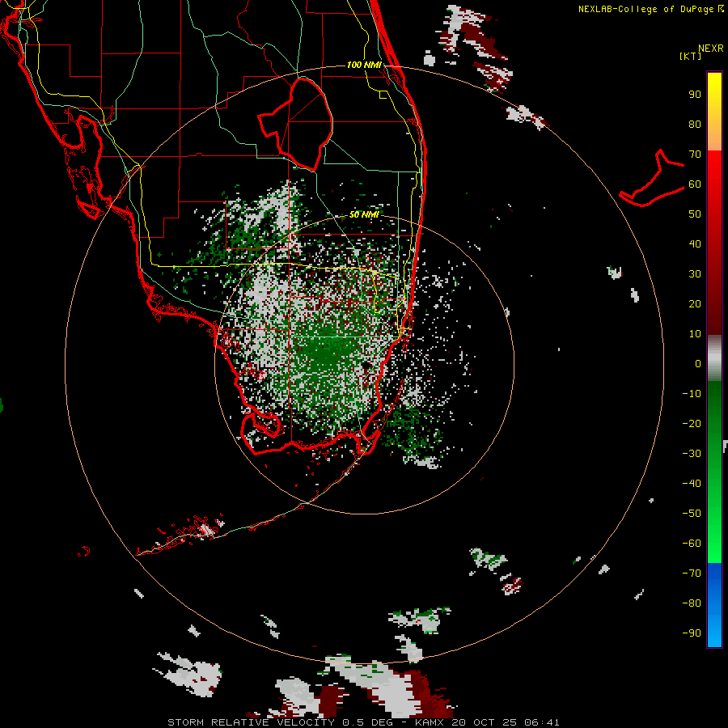Image resolution: width=728 pixels, height=728 pixels.
Task: Click the 70 value on the velocity scale
Action: point(695,154)
